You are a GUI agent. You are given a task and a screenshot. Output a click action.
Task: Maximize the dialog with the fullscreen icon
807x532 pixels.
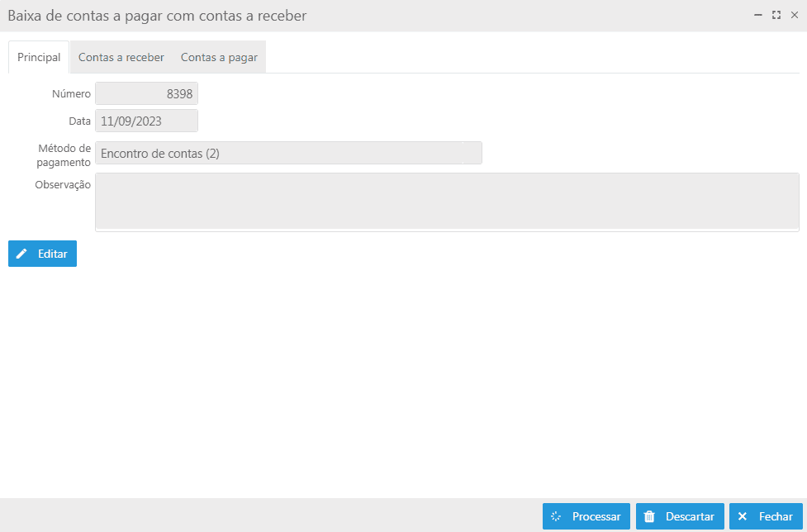776,16
